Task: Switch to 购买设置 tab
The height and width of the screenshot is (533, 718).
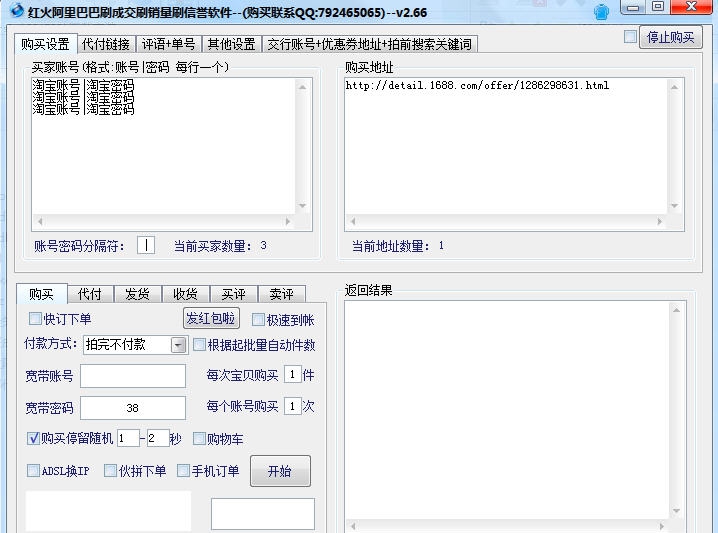Action: [x=45, y=44]
